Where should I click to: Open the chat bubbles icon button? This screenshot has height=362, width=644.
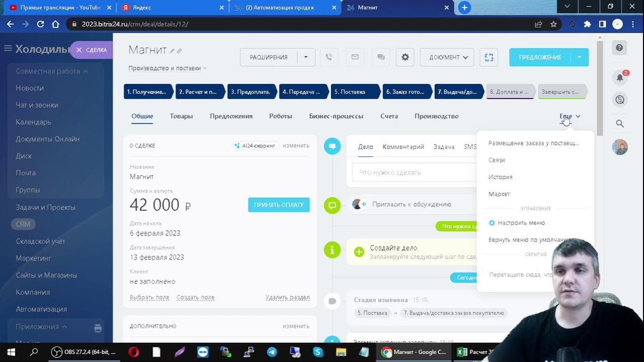coord(381,57)
